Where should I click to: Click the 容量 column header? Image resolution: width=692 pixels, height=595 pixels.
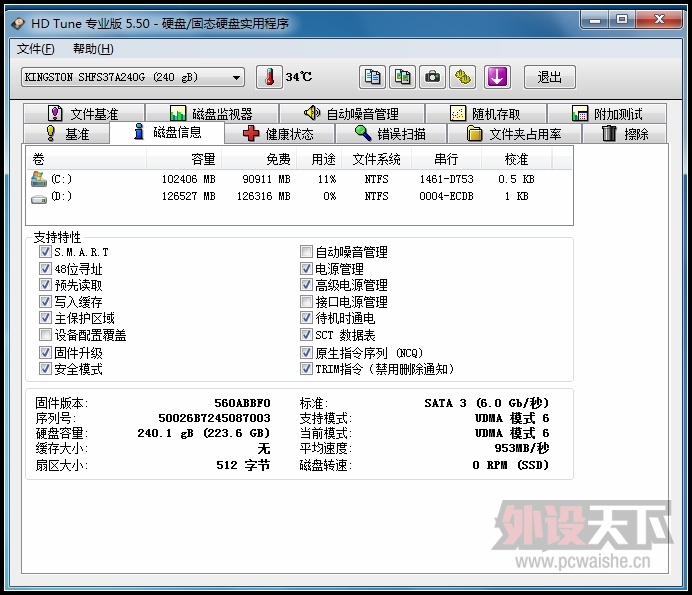point(184,159)
